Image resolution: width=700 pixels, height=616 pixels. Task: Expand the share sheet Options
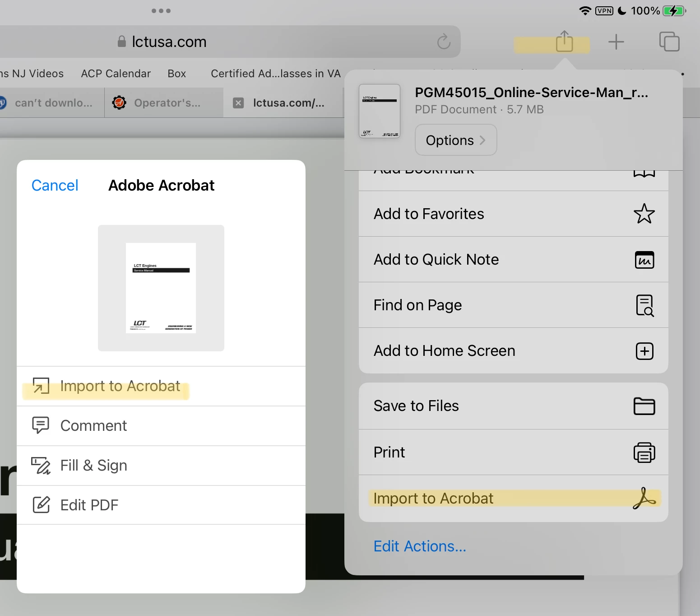tap(456, 140)
